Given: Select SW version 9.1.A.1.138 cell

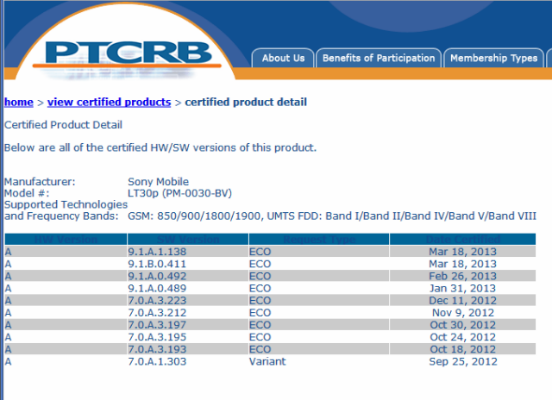Looking at the screenshot, I should pyautogui.click(x=188, y=252).
